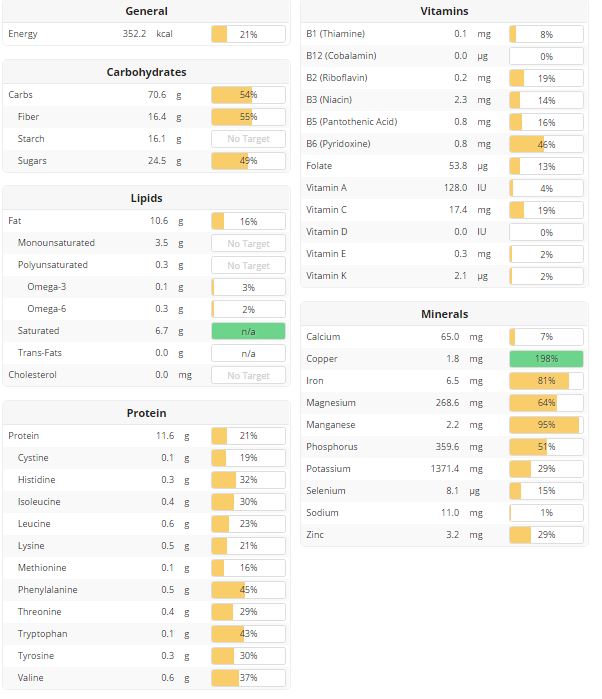602x699 pixels.
Task: Select the Protein section header
Action: coord(146,413)
